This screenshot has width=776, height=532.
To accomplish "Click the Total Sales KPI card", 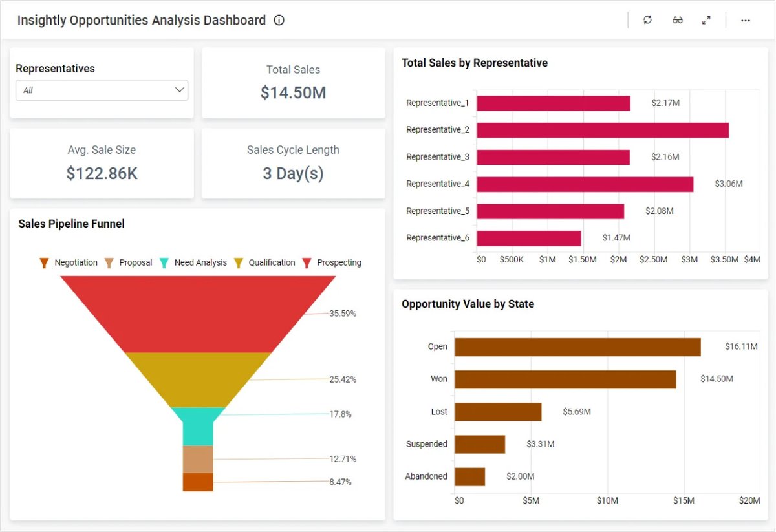I will point(293,83).
